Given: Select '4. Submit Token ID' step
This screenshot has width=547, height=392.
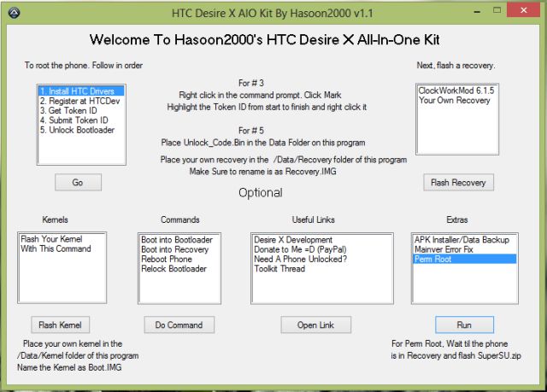Looking at the screenshot, I should 81,120.
